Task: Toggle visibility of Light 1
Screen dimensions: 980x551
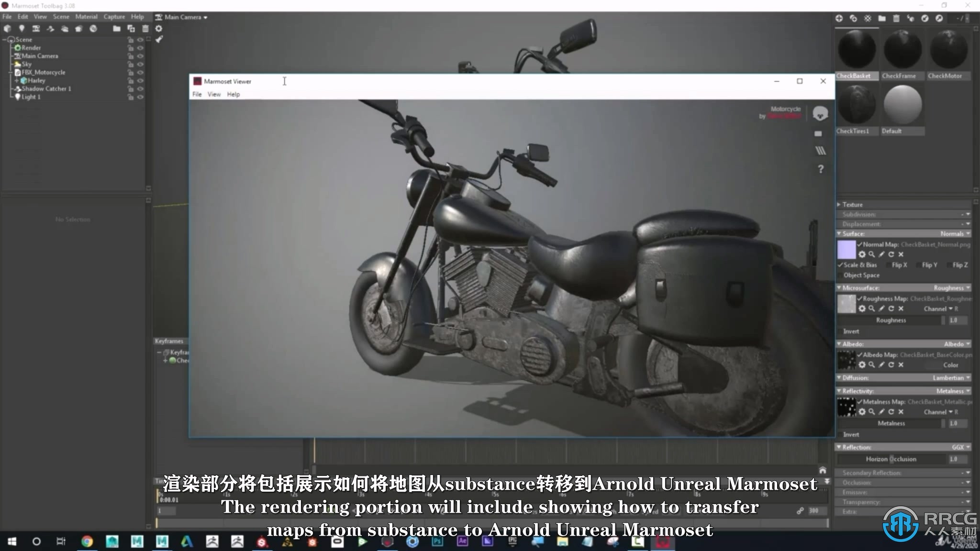Action: click(140, 97)
